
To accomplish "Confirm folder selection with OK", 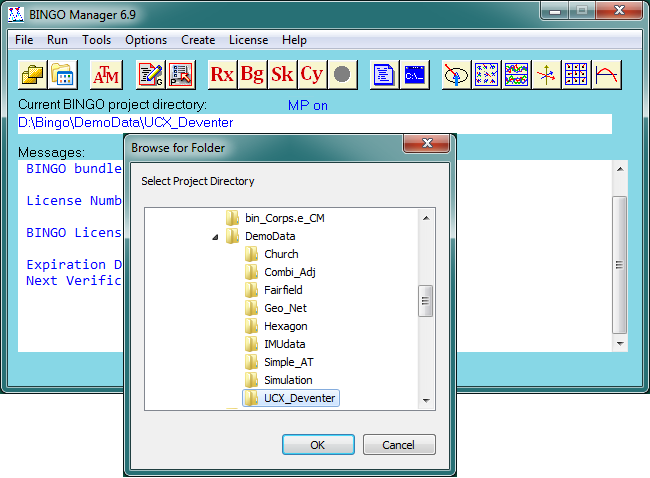I will [318, 444].
